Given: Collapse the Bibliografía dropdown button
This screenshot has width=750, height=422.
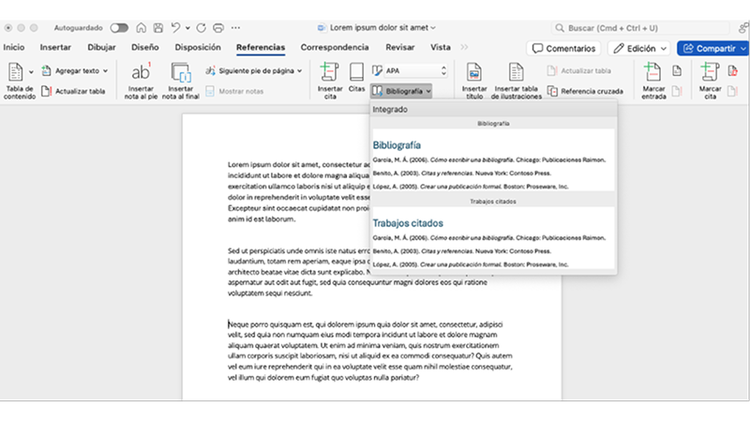Looking at the screenshot, I should [x=401, y=91].
